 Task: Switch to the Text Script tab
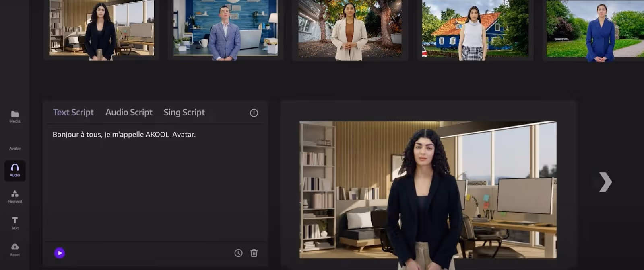73,112
